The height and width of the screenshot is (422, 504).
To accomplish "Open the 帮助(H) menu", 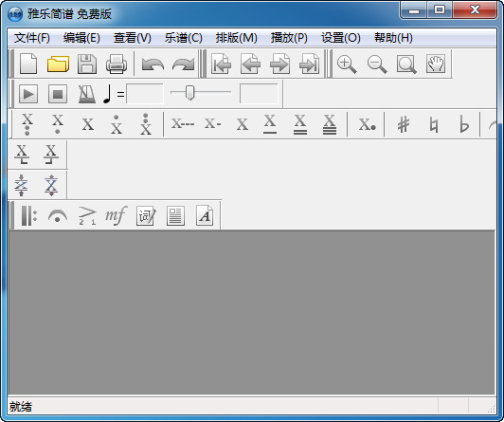I will 393,38.
